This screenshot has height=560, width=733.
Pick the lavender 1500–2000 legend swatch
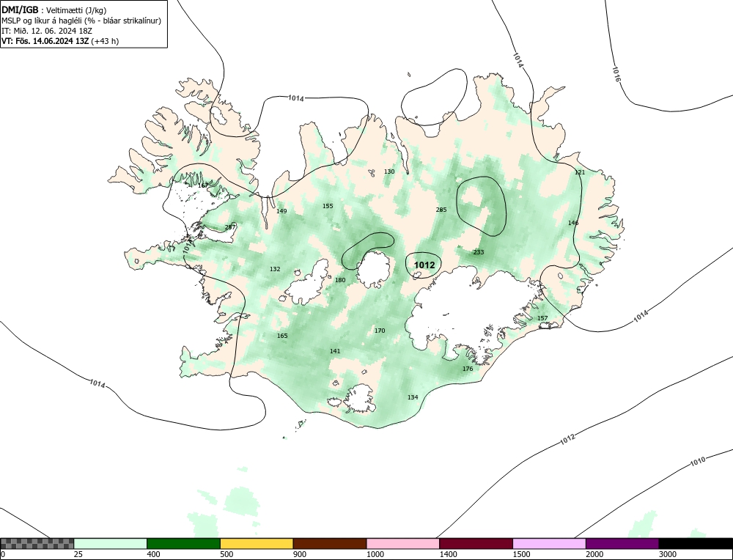tap(549, 543)
